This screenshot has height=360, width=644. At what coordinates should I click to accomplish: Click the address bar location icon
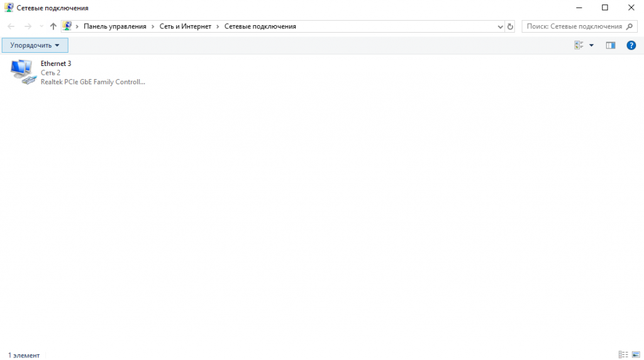(67, 26)
